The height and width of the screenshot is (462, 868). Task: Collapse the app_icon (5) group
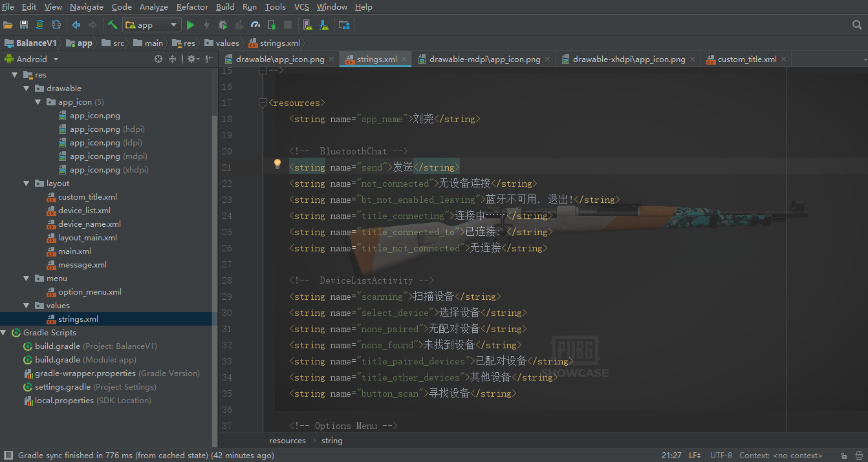point(38,102)
